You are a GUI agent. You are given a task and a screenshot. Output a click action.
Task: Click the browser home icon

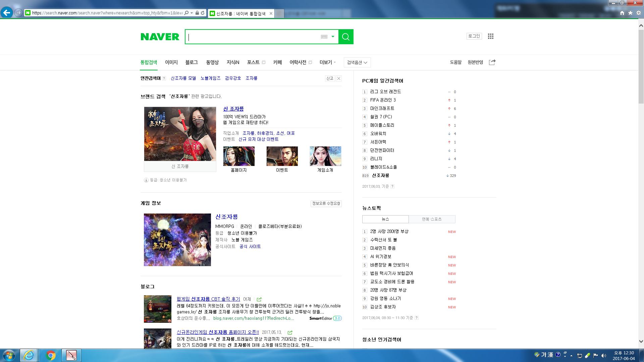click(622, 13)
